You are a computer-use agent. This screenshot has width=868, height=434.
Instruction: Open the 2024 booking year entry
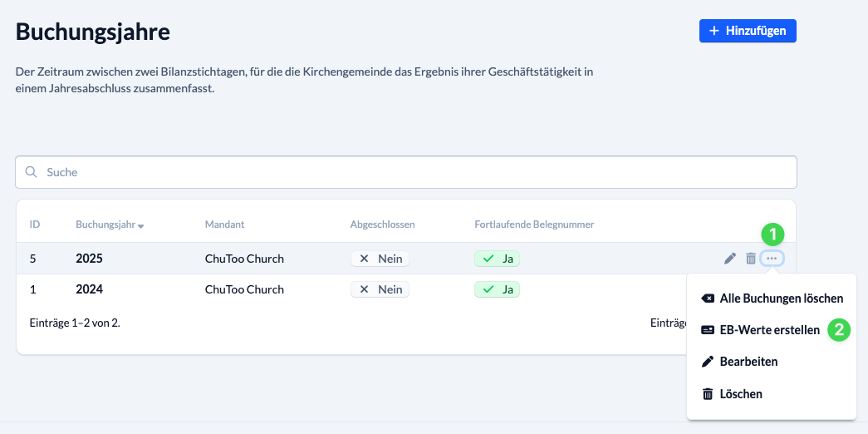click(89, 289)
